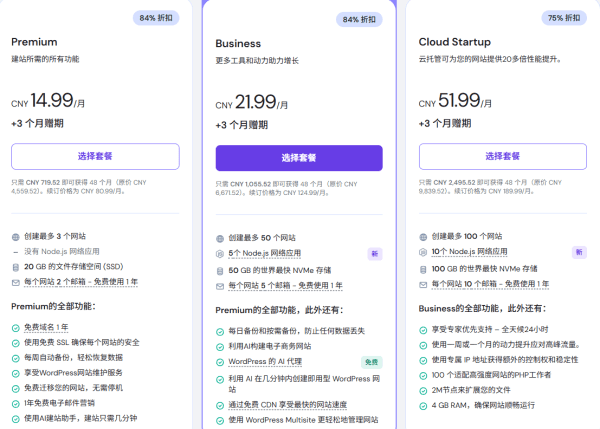Click globe icon beside 创建最多 50 个网站
This screenshot has width=600, height=429.
click(220, 238)
